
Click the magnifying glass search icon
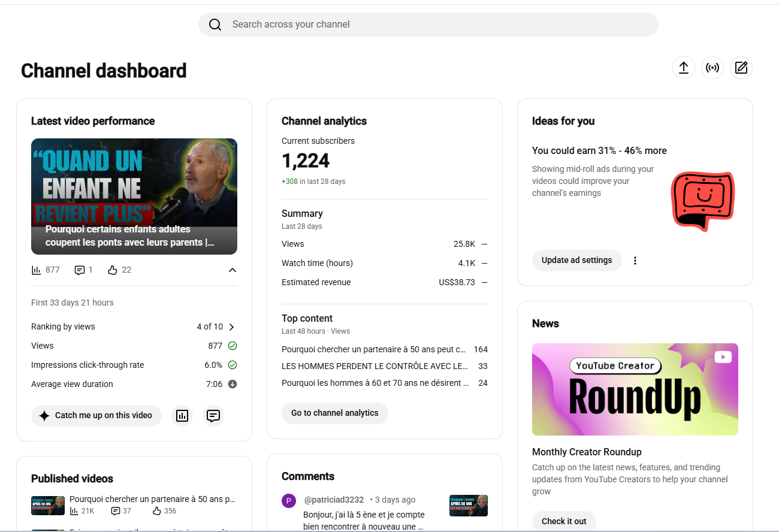point(215,25)
